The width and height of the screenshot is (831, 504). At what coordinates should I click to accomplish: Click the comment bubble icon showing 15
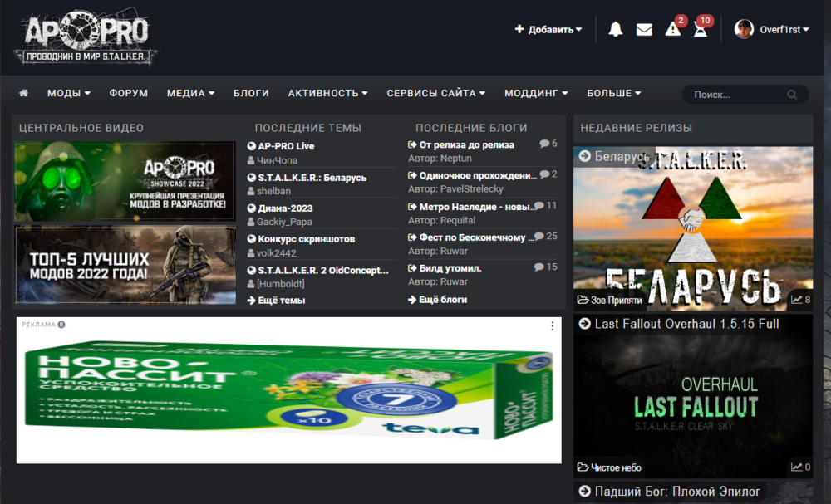[x=539, y=267]
